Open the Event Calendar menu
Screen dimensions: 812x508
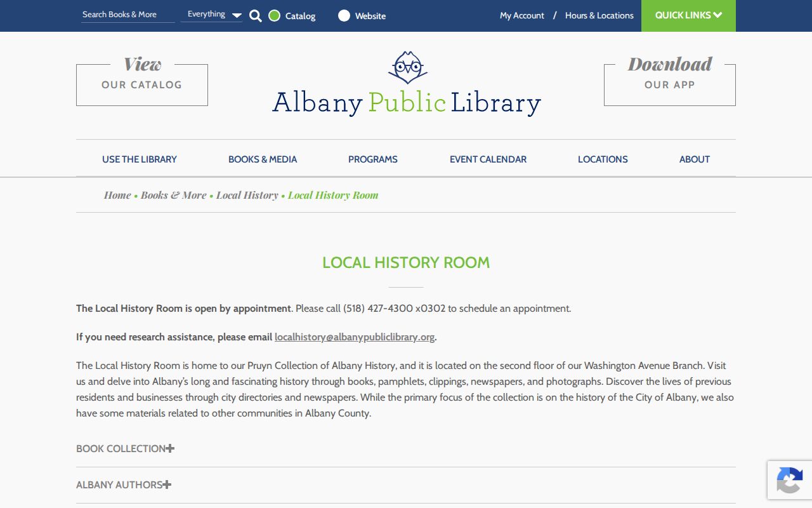pyautogui.click(x=488, y=159)
